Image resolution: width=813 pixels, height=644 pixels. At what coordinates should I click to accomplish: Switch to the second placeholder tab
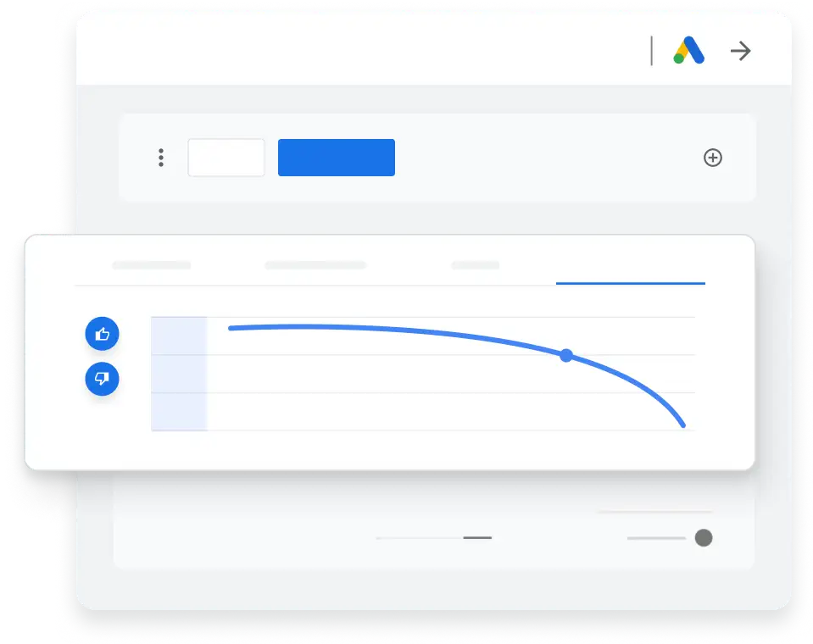coord(315,265)
